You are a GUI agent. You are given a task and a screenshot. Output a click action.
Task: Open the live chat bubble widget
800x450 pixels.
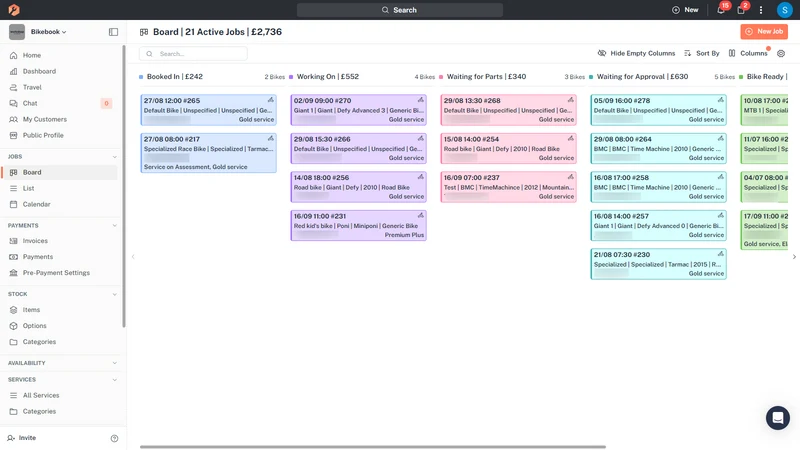[x=778, y=418]
